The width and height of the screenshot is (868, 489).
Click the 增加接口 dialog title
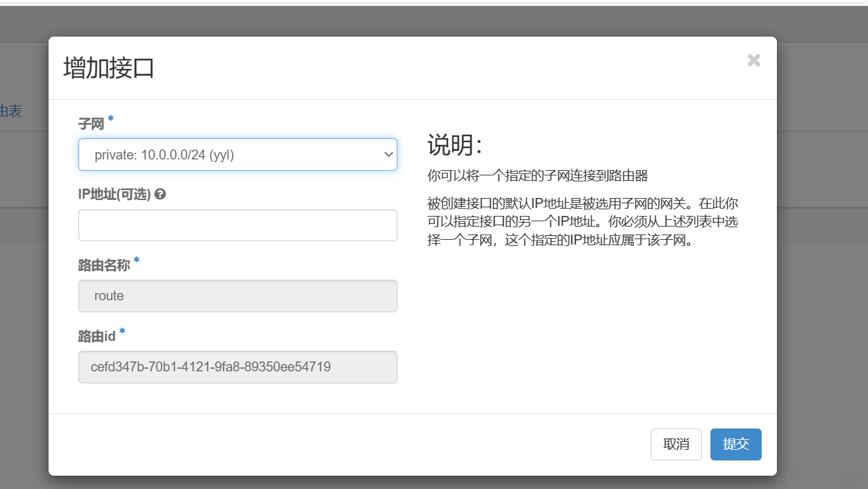pyautogui.click(x=109, y=68)
